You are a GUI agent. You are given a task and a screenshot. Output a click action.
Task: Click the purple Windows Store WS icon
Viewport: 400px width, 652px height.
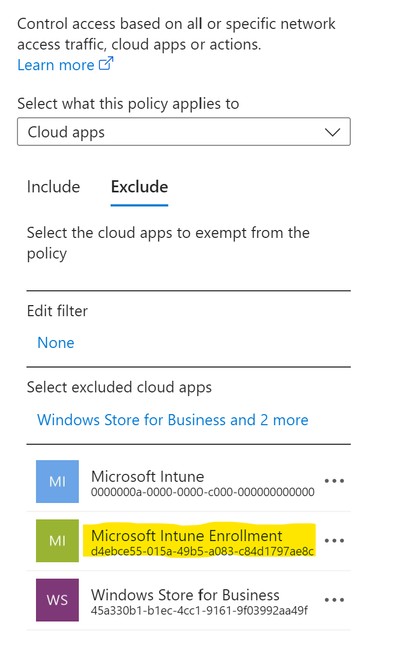pyautogui.click(x=57, y=600)
